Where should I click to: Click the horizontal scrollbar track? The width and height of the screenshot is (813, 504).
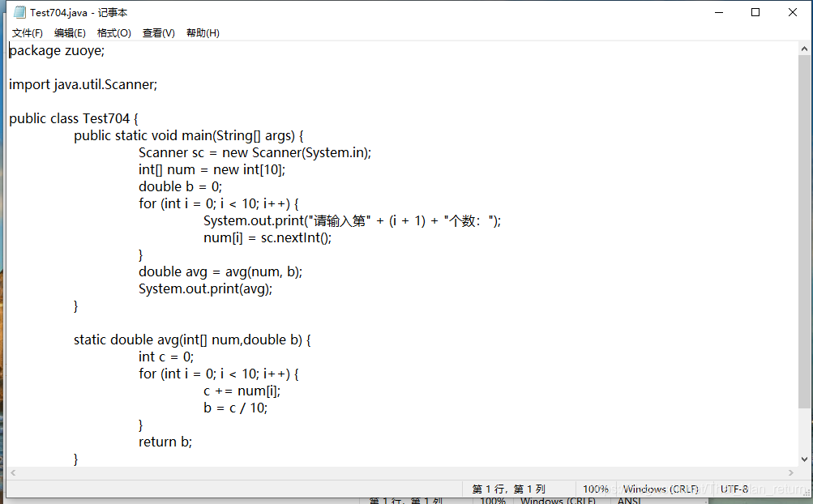402,473
